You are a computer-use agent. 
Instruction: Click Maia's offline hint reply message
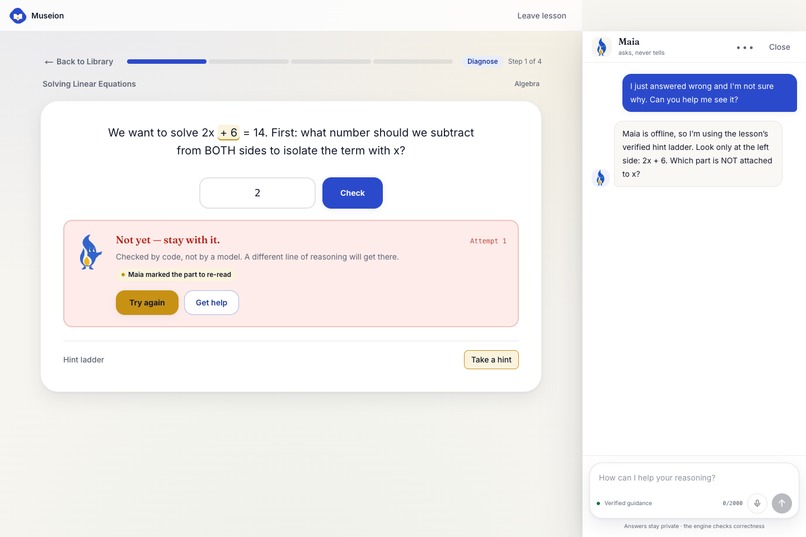point(698,154)
